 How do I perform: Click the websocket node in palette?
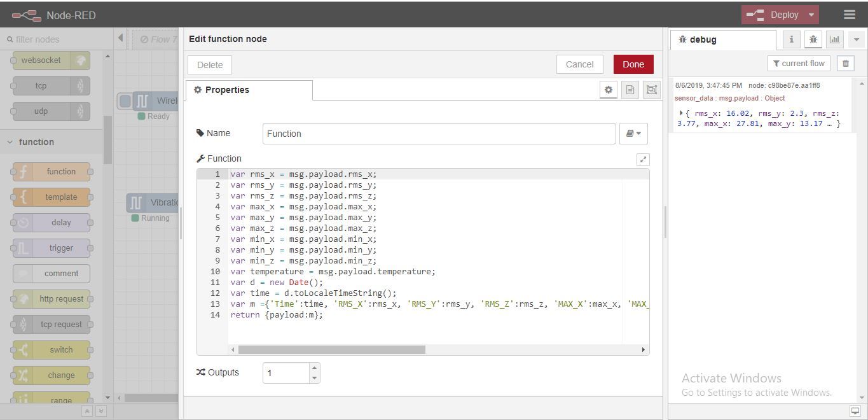(x=52, y=60)
